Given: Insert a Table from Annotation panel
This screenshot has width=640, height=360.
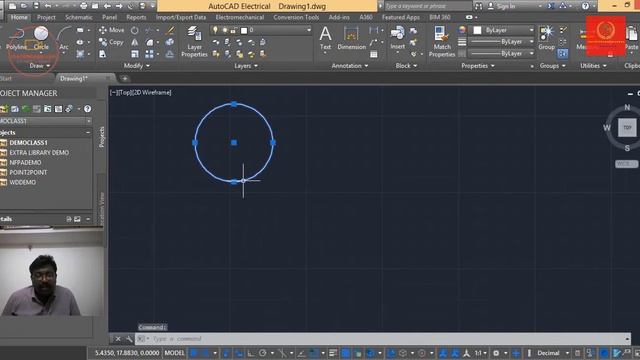Looking at the screenshot, I should coord(373,54).
